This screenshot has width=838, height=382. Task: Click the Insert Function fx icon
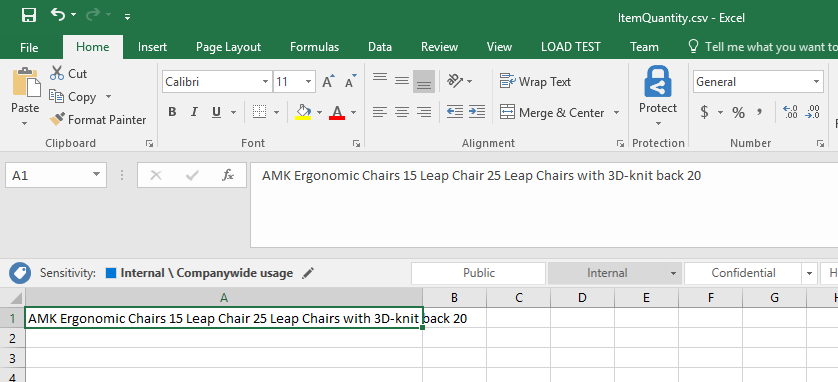(x=228, y=175)
